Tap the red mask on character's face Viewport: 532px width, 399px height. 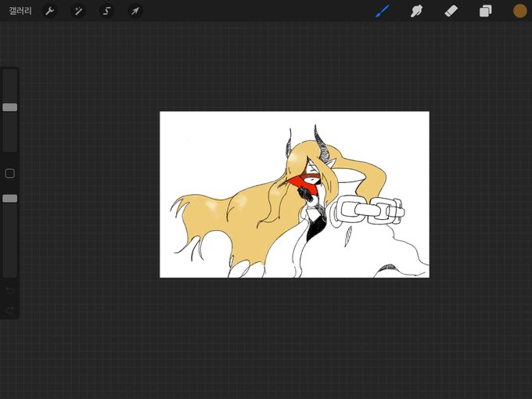point(301,182)
